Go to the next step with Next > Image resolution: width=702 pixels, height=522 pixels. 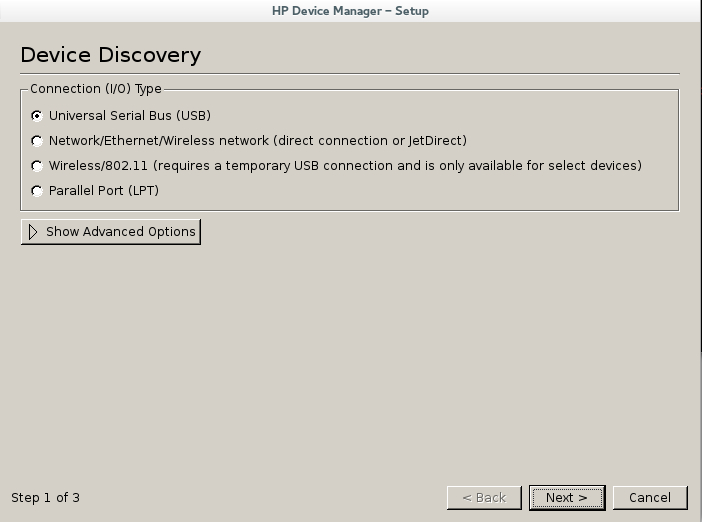point(567,498)
